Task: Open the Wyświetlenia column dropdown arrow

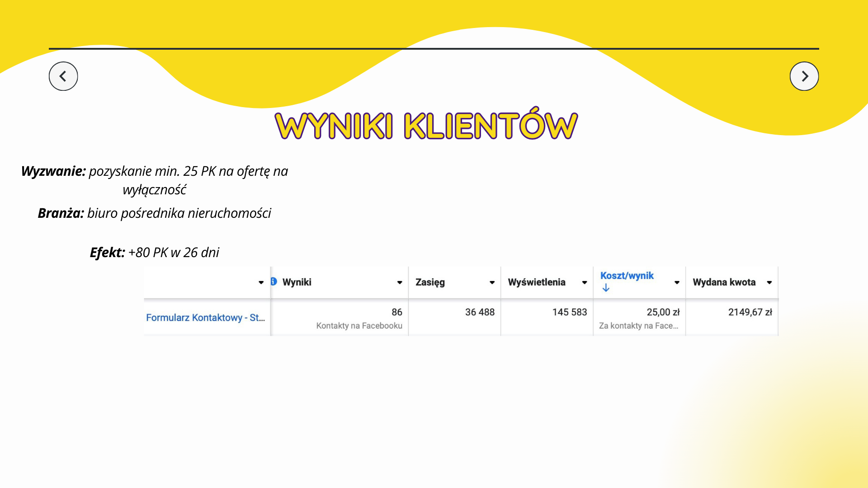Action: (585, 282)
